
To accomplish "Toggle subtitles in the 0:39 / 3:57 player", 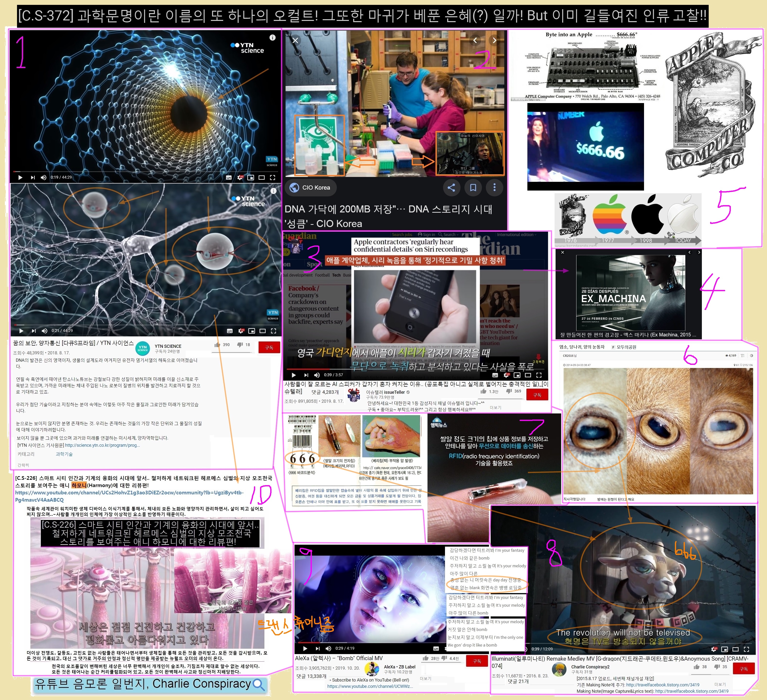I will (495, 375).
